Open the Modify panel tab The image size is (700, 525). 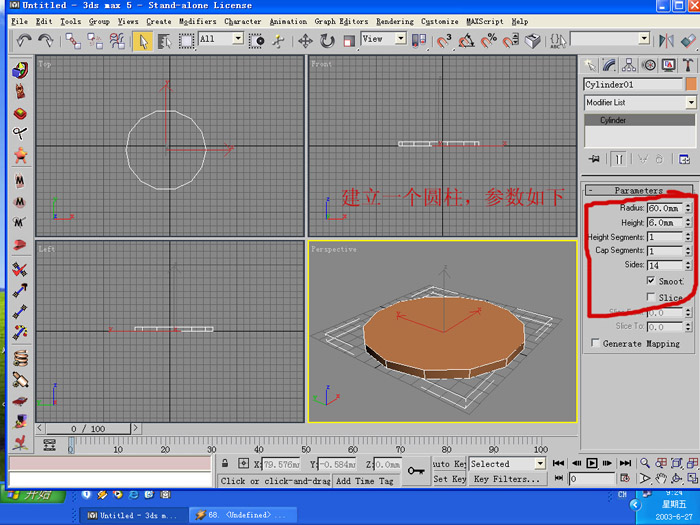[609, 65]
